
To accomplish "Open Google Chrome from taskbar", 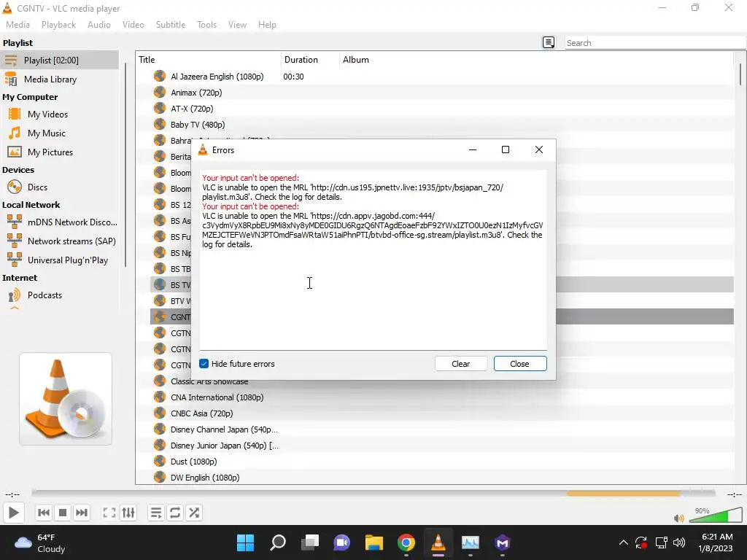I will (x=406, y=542).
